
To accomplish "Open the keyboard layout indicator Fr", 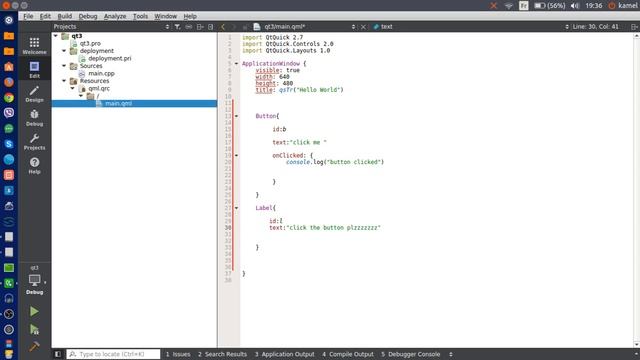I will pos(524,6).
